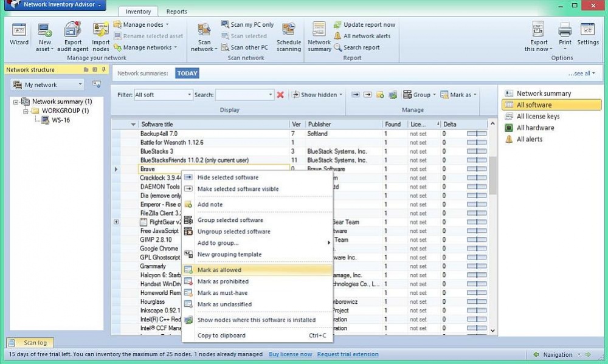This screenshot has height=364, width=608.
Task: Select WS-16 node in network tree
Action: click(x=61, y=120)
